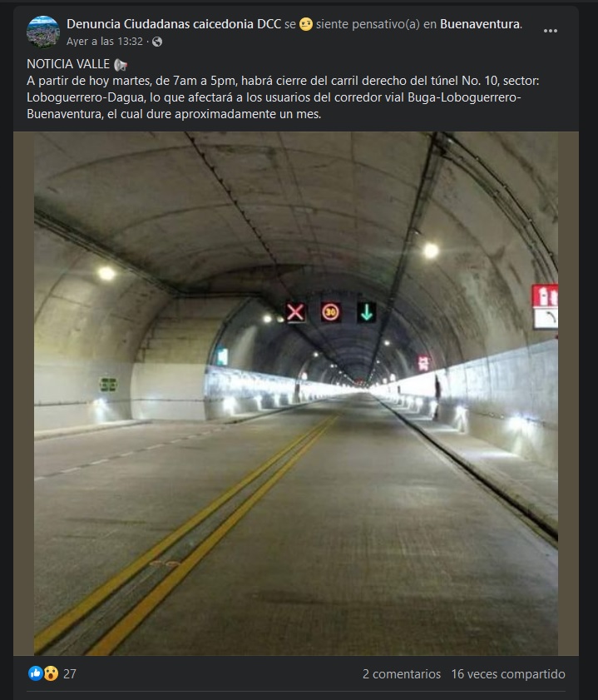This screenshot has height=700, width=598.
Task: Open the Denuncia Ciudadanas caicedonia DCC page
Action: pyautogui.click(x=174, y=23)
